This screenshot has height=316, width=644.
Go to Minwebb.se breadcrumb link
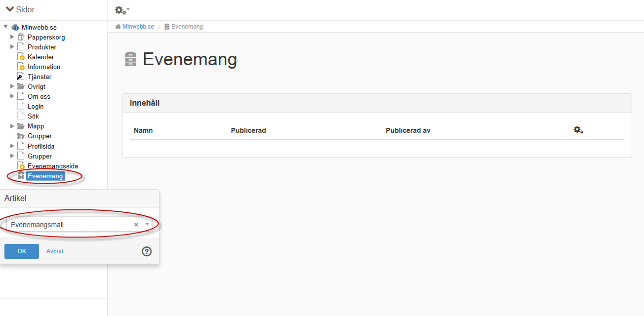(138, 27)
